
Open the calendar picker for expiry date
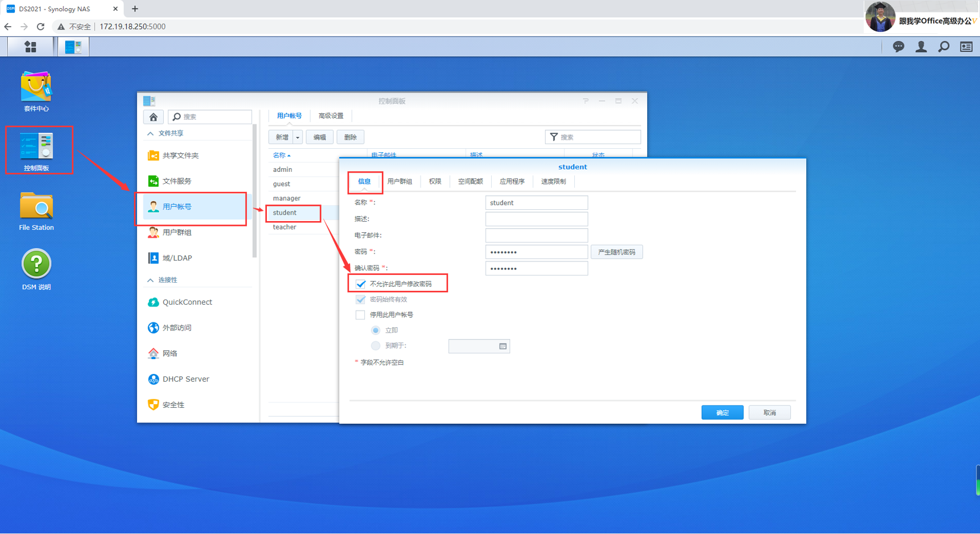[502, 346]
